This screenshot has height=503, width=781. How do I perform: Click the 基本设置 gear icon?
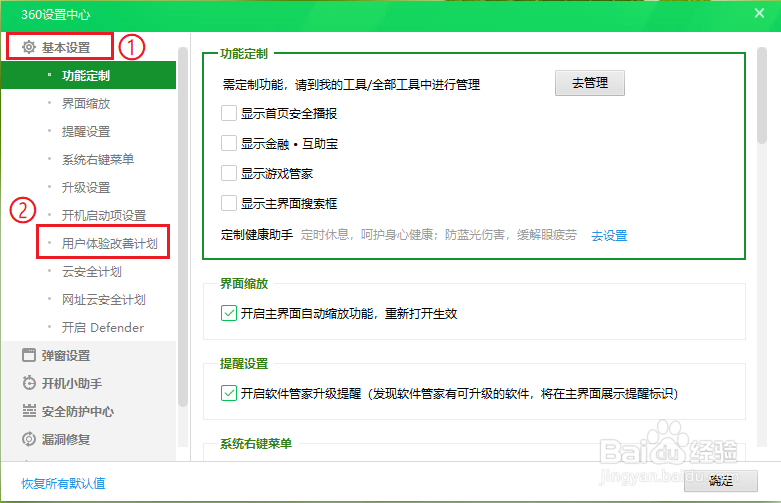tap(29, 47)
